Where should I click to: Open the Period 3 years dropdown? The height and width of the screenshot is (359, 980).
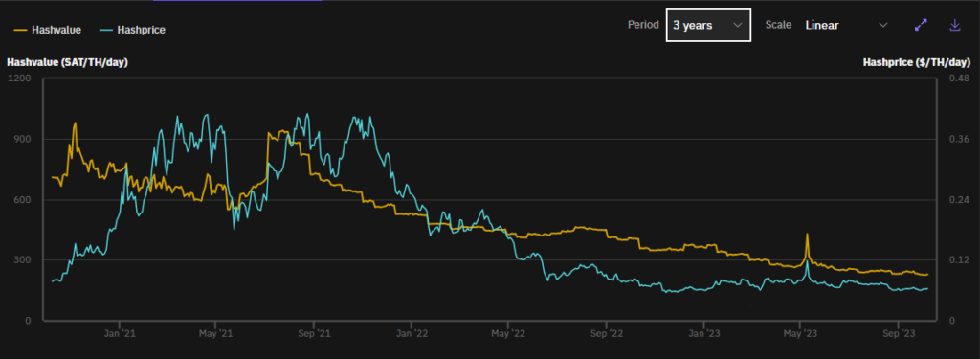pyautogui.click(x=708, y=25)
